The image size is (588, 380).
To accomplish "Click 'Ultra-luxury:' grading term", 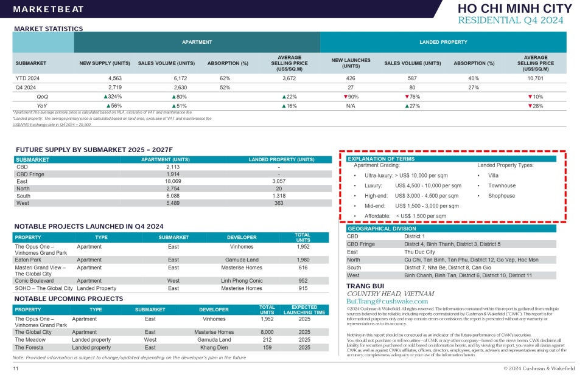I will click(379, 175).
